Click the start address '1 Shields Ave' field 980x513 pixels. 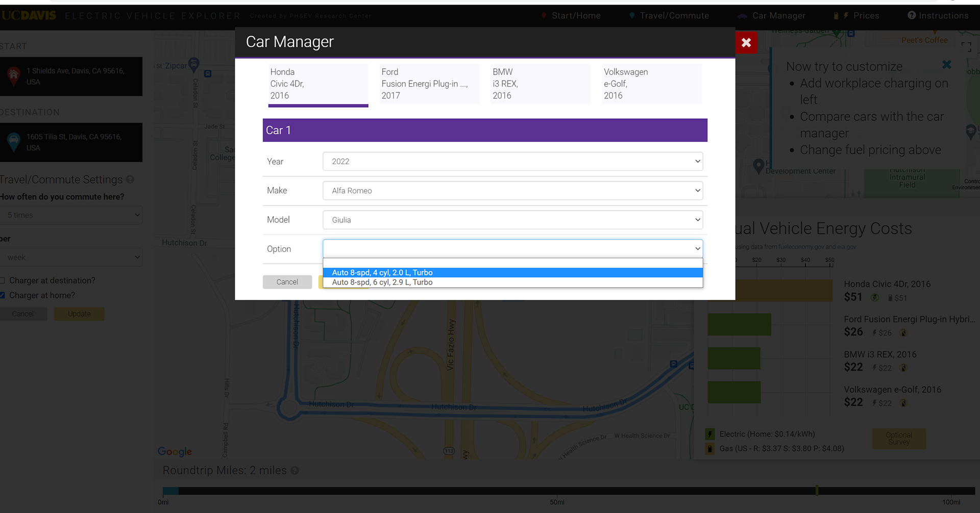[71, 76]
